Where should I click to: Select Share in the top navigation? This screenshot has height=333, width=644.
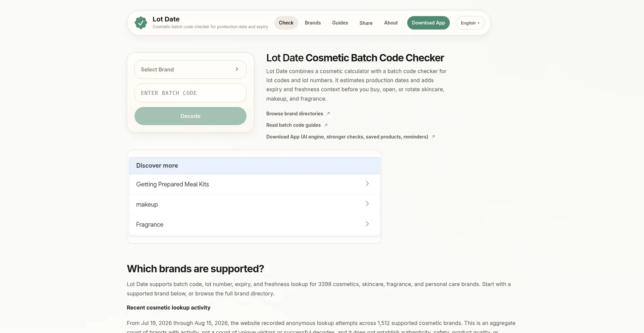pyautogui.click(x=366, y=23)
